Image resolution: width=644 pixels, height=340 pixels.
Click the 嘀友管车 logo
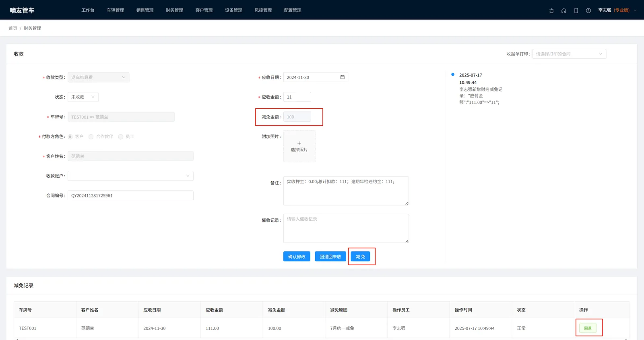[x=22, y=10]
